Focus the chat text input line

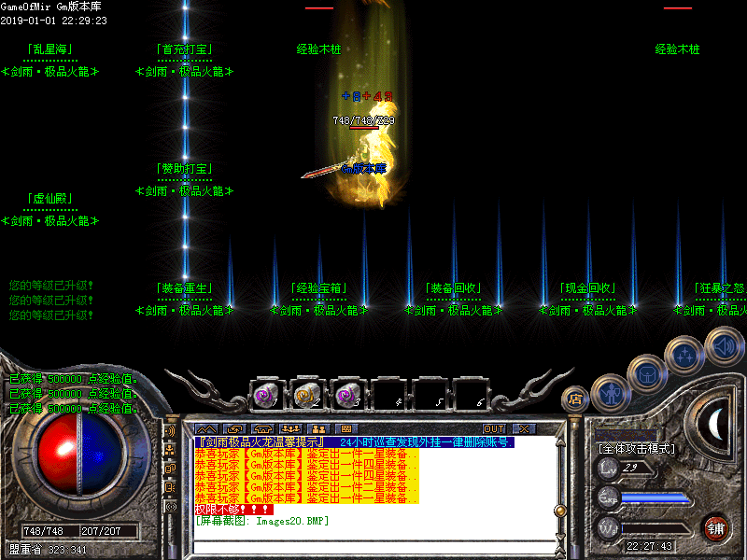coord(374,548)
